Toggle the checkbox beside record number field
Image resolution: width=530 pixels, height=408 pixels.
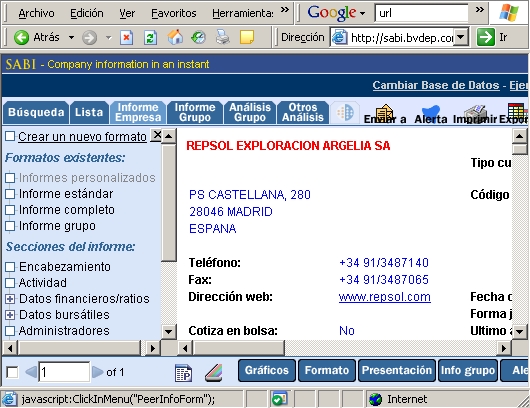13,373
